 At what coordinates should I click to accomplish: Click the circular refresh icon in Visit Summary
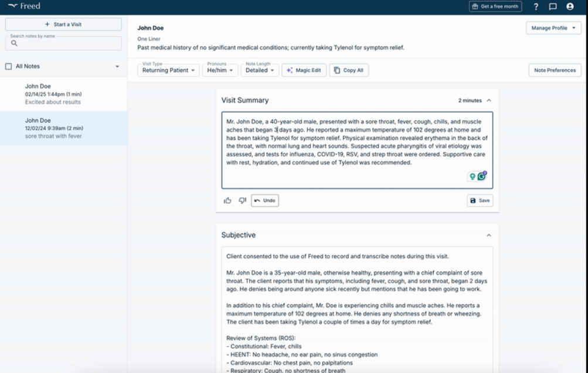pos(482,175)
